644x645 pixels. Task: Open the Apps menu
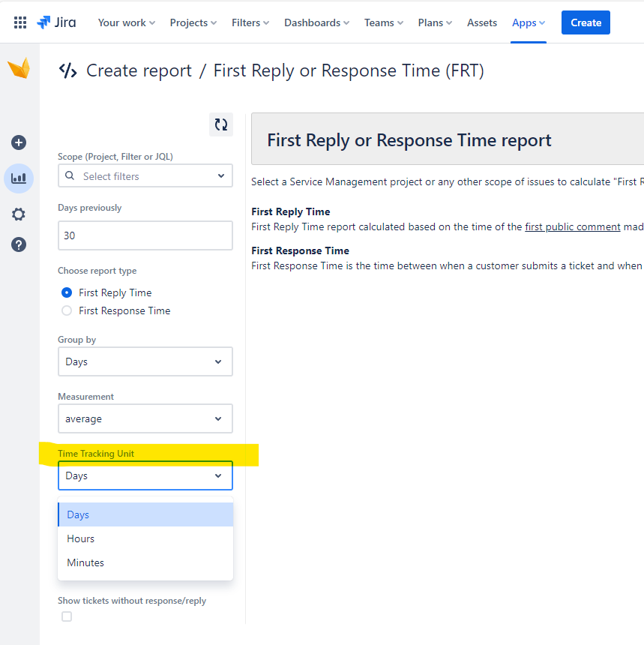(528, 22)
